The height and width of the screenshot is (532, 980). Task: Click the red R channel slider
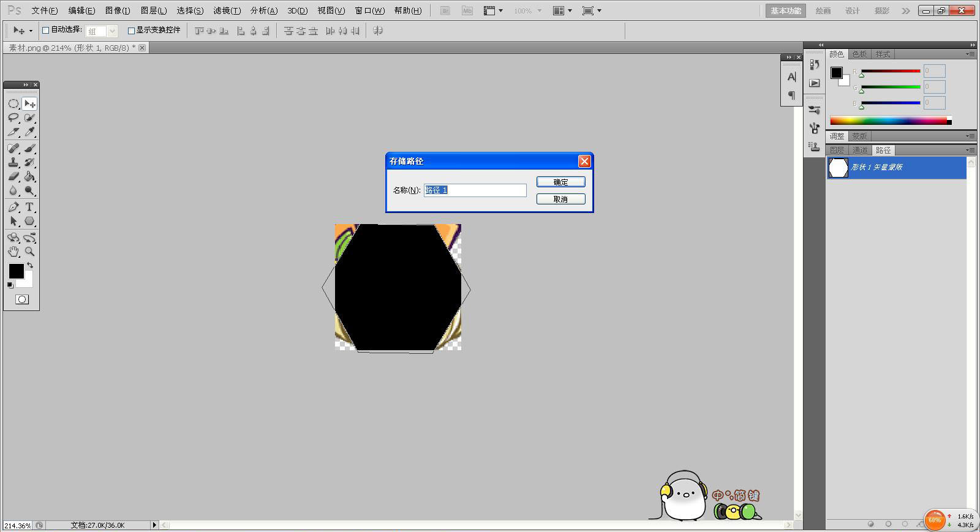891,71
